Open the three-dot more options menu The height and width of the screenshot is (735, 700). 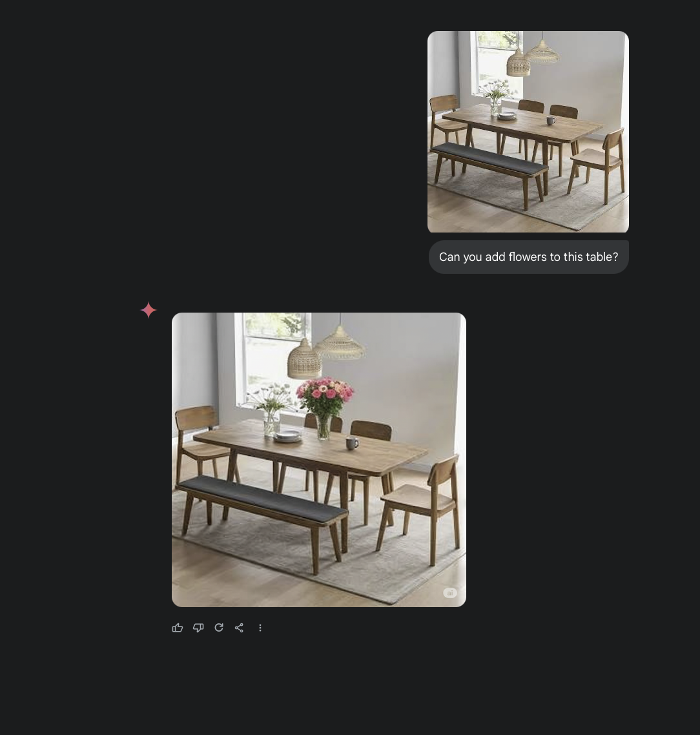(x=260, y=628)
